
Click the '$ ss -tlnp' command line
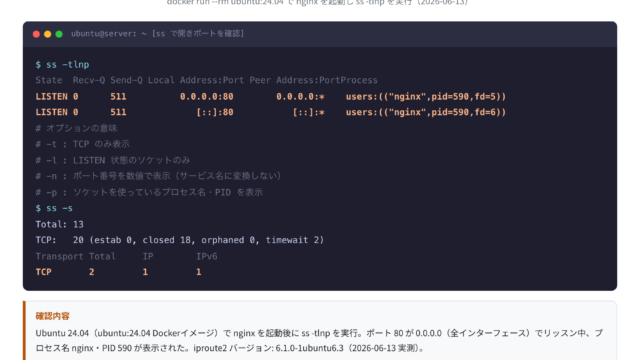coord(62,64)
